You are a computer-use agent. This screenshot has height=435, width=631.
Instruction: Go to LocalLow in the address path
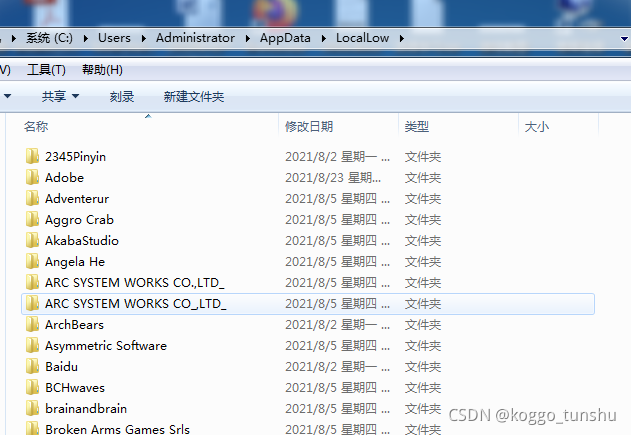coord(363,38)
